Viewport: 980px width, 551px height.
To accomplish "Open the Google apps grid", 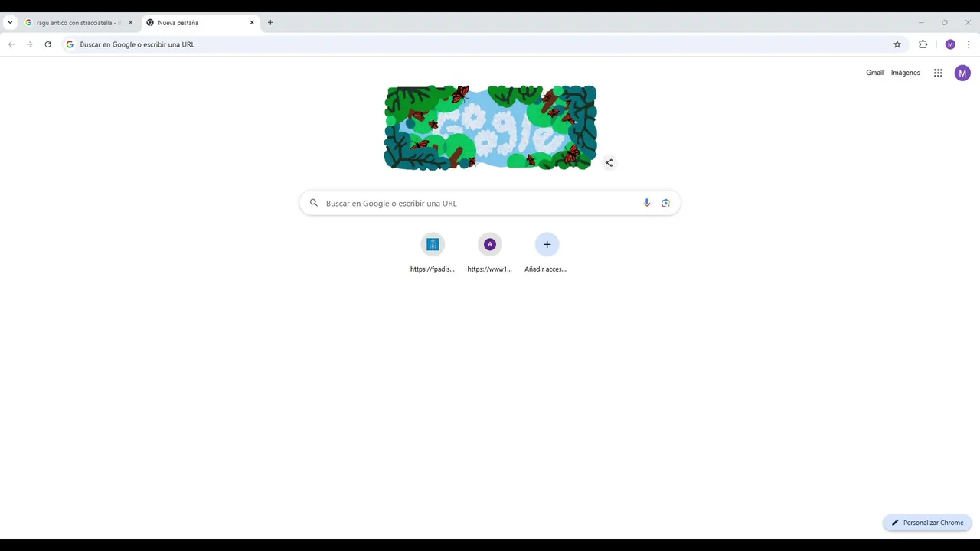I will tap(938, 73).
